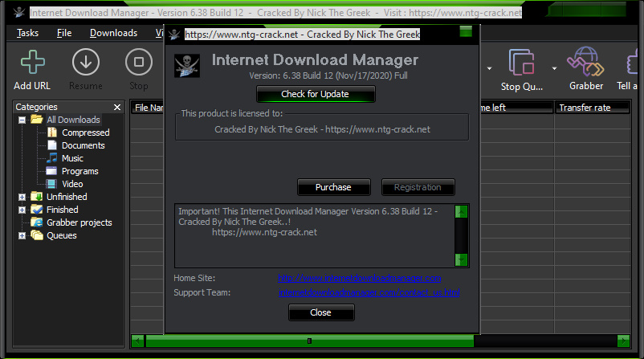The image size is (644, 359).
Task: Click the Add URL toolbar icon
Action: (32, 63)
